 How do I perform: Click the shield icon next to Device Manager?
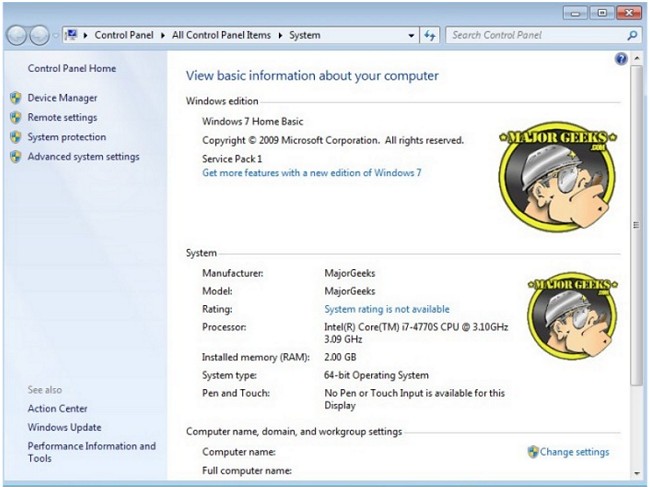16,98
